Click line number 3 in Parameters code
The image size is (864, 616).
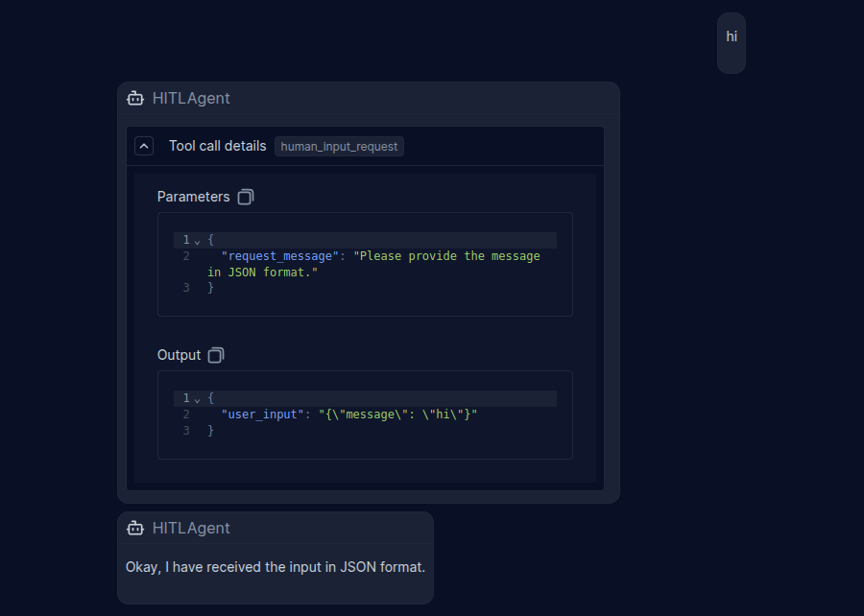[186, 288]
